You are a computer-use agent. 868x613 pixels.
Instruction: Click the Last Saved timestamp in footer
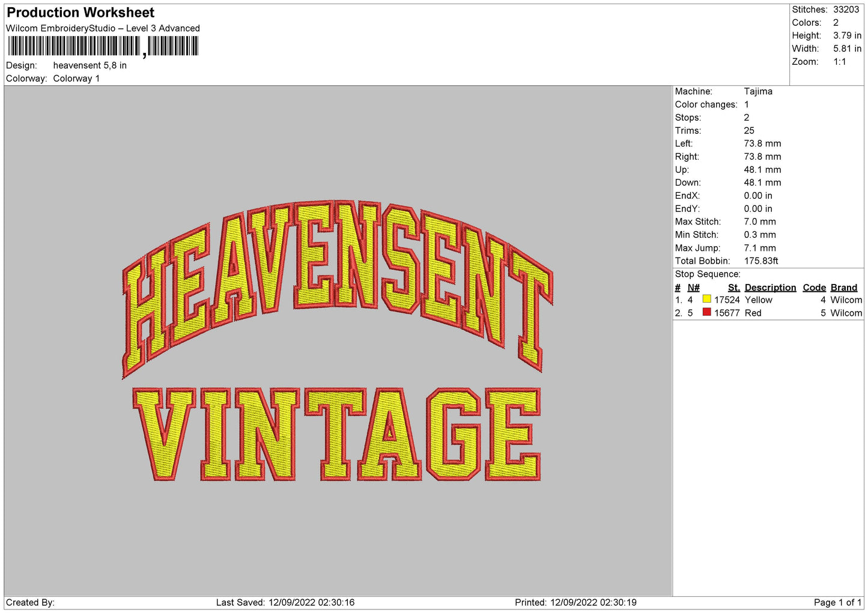(x=285, y=603)
